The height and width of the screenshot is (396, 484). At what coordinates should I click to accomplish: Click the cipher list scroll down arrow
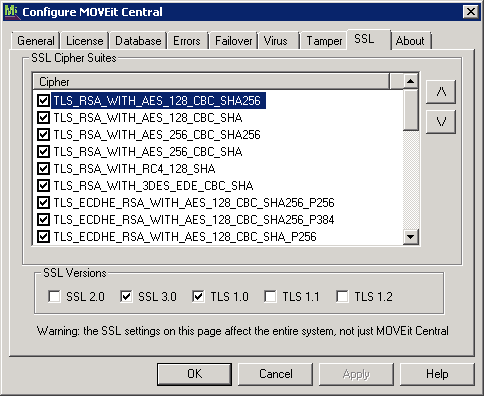(411, 237)
